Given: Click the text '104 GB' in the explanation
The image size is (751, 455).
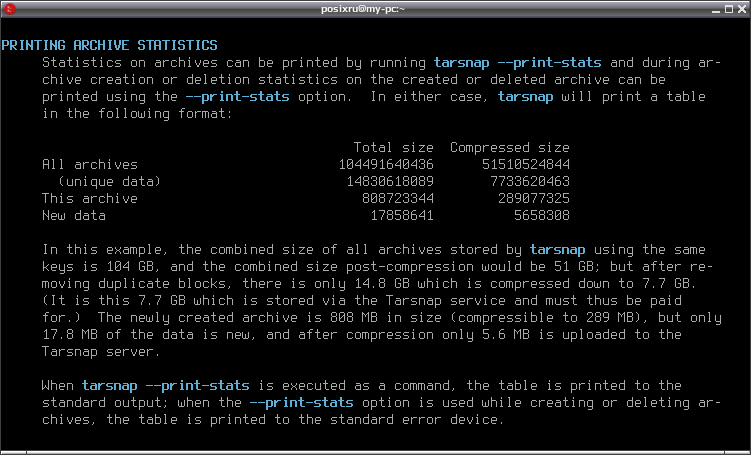Looking at the screenshot, I should click(x=130, y=266).
